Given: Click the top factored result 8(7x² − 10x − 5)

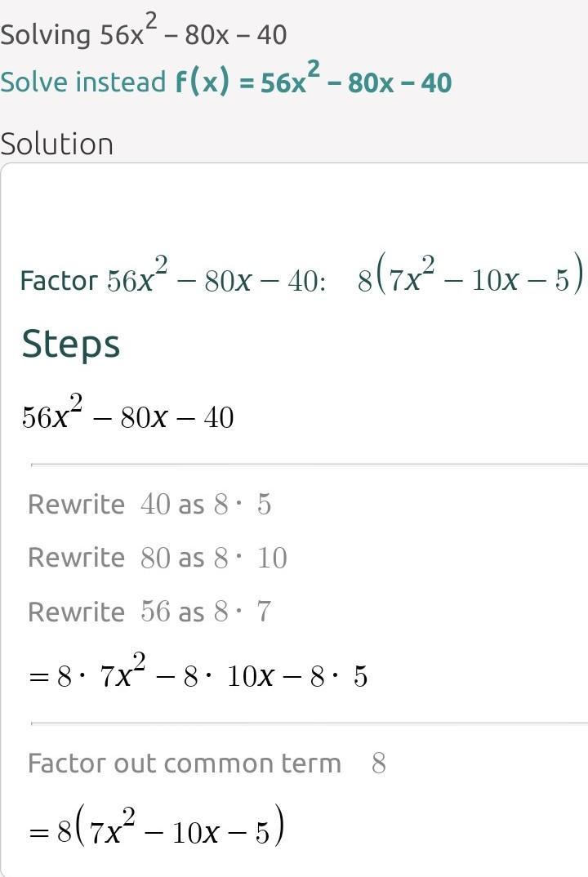Looking at the screenshot, I should [471, 279].
